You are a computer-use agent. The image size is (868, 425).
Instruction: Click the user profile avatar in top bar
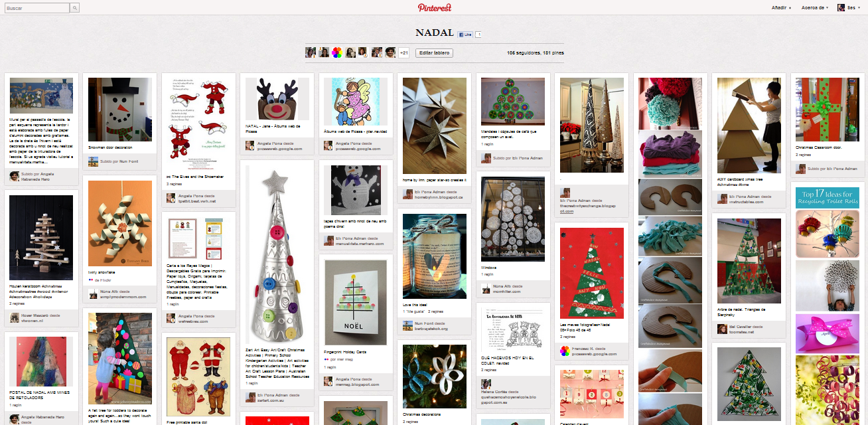(841, 7)
